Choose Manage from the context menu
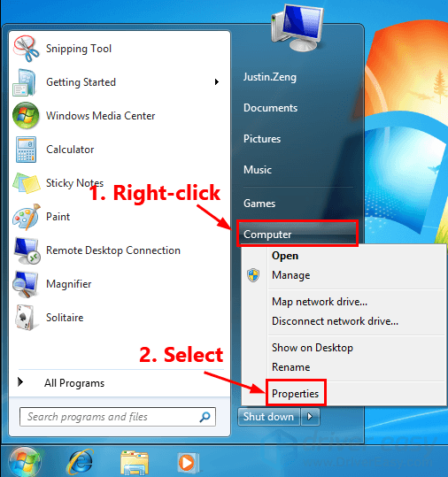The width and height of the screenshot is (448, 477). (291, 275)
